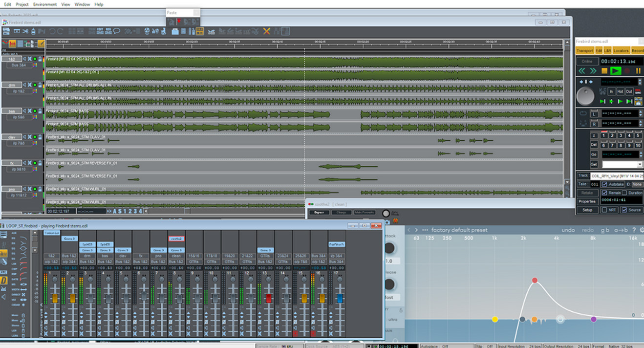Click the speech bubble comment icon

click(117, 31)
